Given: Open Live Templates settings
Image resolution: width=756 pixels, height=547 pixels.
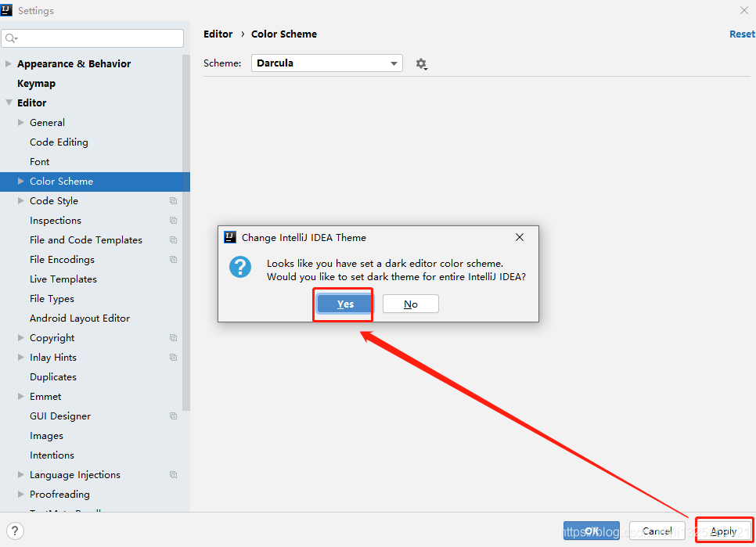Looking at the screenshot, I should (63, 279).
